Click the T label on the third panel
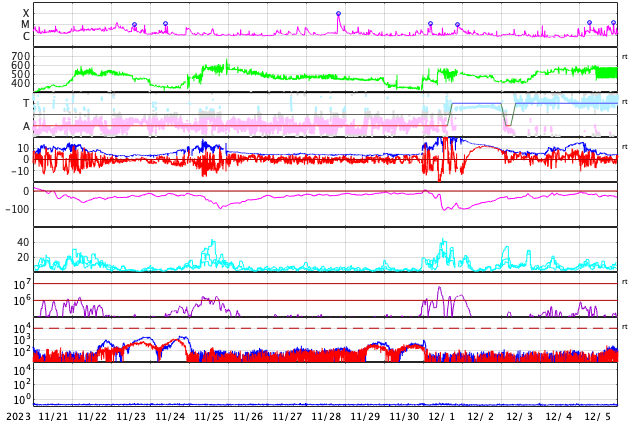Image resolution: width=634 pixels, height=424 pixels. coord(26,103)
